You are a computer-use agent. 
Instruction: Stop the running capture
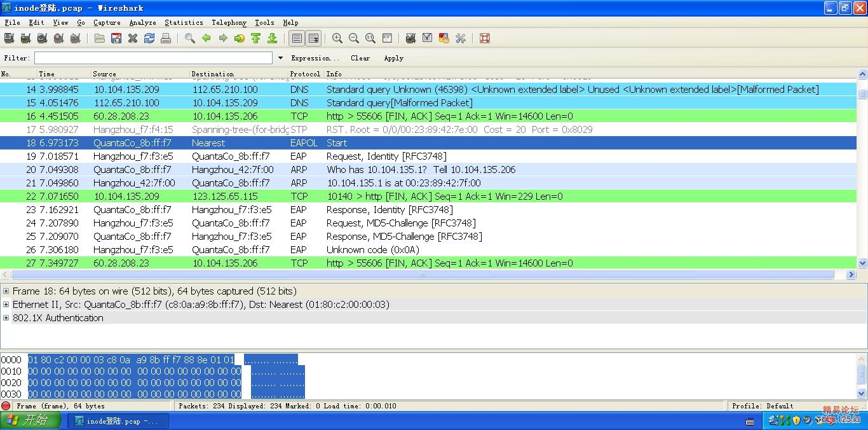(x=59, y=38)
